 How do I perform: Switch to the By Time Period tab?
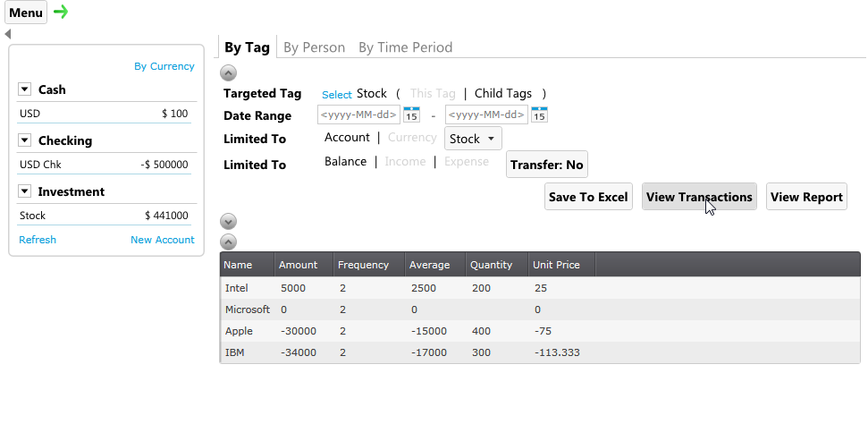click(x=405, y=47)
